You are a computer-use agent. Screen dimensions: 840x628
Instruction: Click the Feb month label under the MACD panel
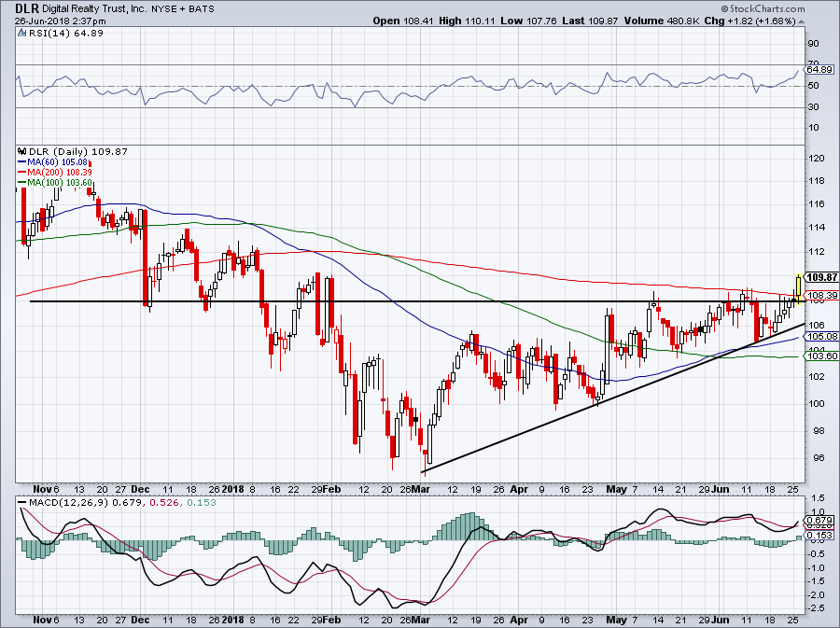point(332,620)
